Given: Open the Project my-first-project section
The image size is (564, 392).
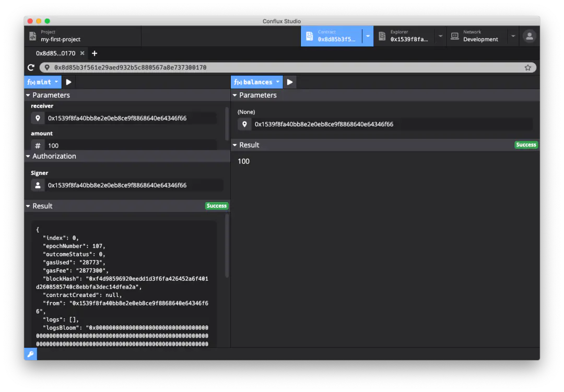Looking at the screenshot, I should 83,36.
